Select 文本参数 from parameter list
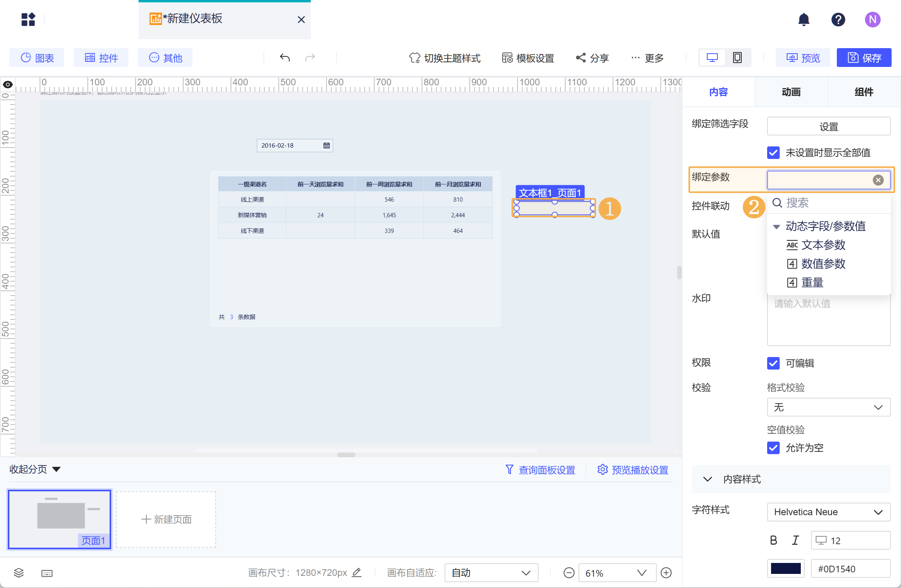Viewport: 901px width, 588px height. (x=823, y=245)
